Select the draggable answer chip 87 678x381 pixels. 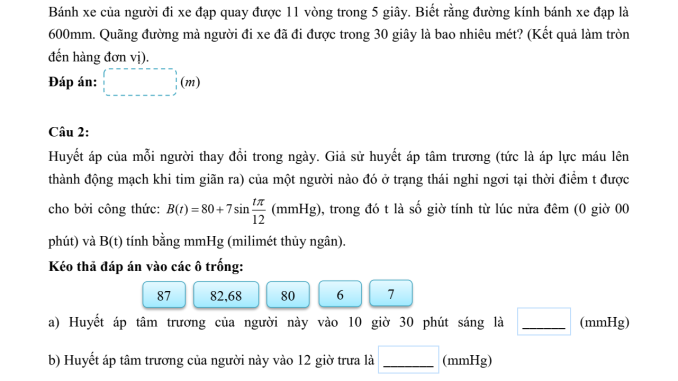[164, 295]
